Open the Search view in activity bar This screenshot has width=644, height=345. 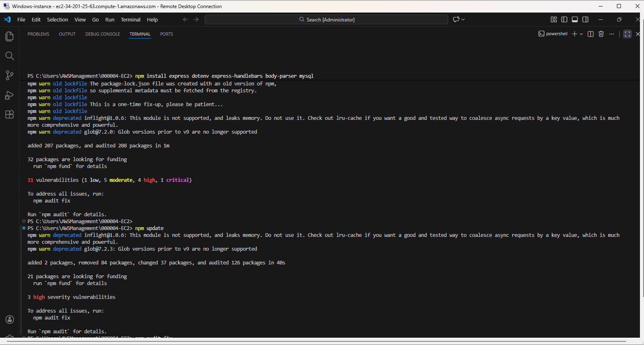(9, 55)
